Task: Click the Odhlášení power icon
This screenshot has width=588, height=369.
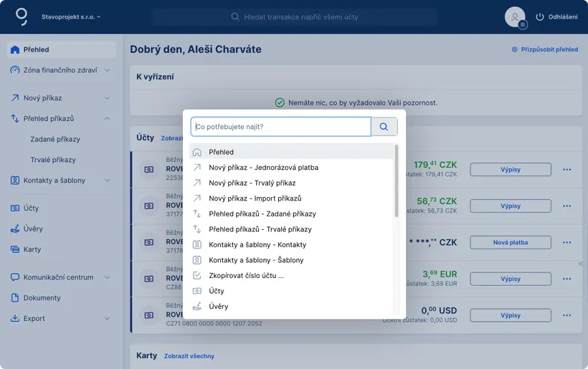Action: coord(540,16)
